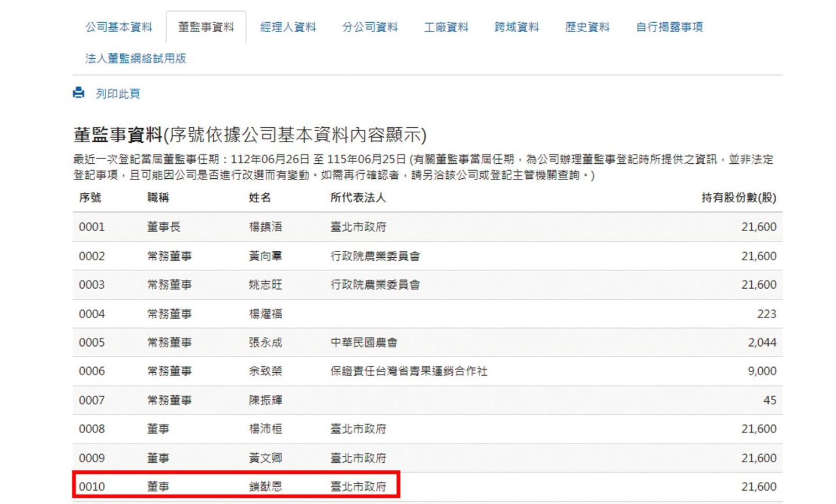Click 臺北市政府 in row 0010

coord(358,486)
